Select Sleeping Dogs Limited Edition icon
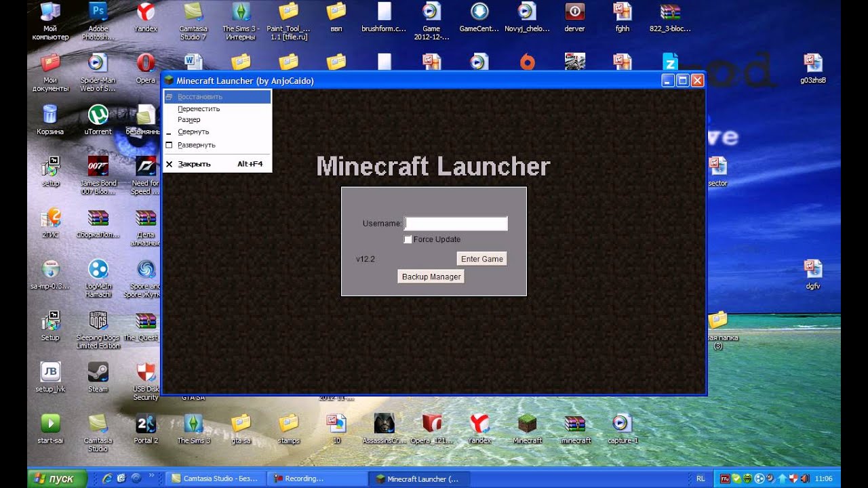Image resolution: width=868 pixels, height=488 pixels. coord(98,330)
